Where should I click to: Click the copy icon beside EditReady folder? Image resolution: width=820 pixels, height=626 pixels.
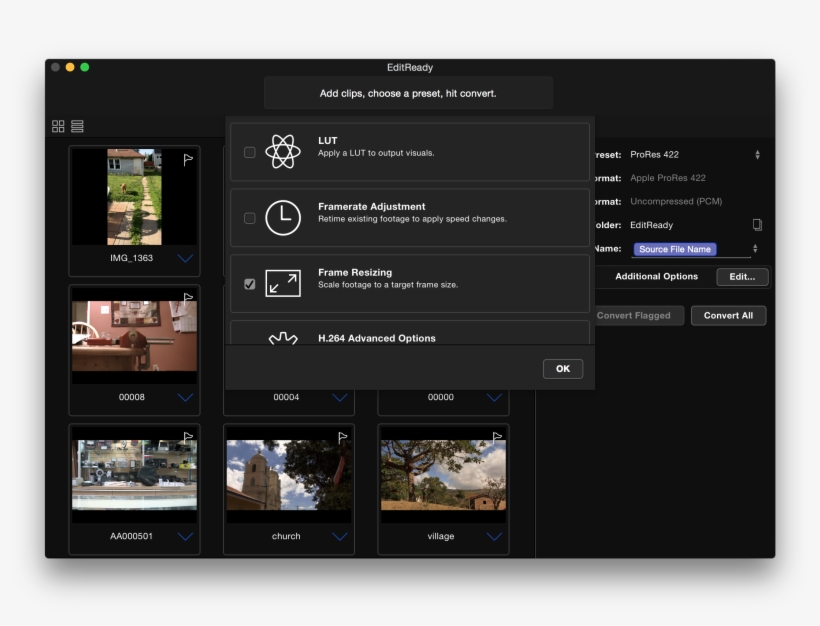point(757,224)
